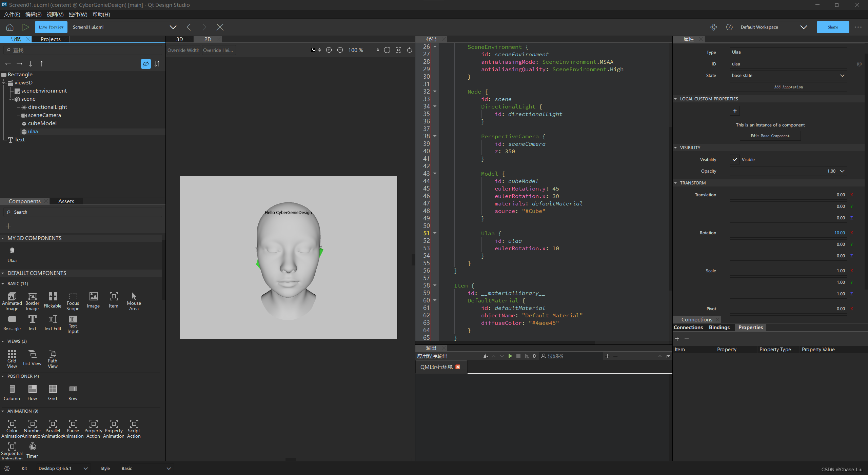
Task: Click the Edit Base Component button
Action: [770, 136]
